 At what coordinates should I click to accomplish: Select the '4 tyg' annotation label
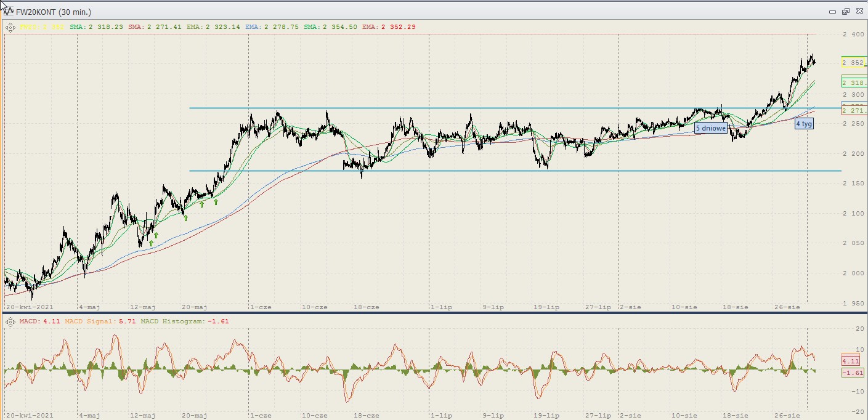pyautogui.click(x=803, y=124)
